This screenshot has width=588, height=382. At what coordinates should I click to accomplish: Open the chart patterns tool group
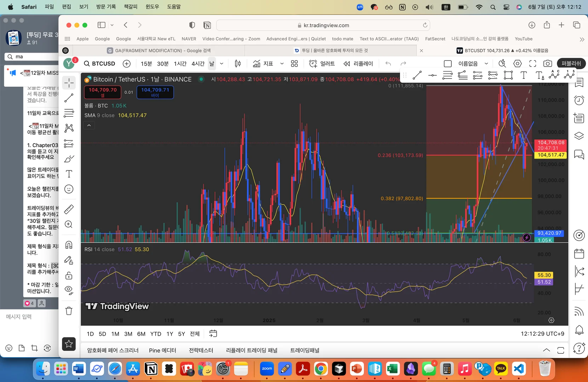[x=69, y=128]
